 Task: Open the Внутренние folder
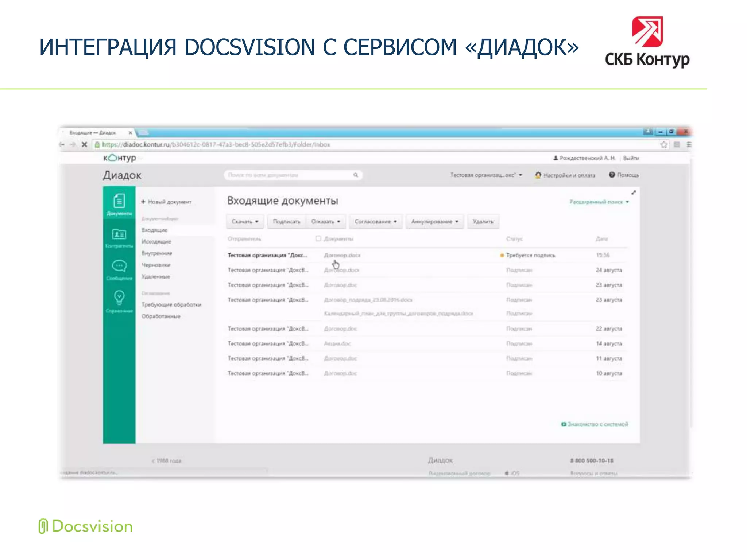(x=157, y=253)
